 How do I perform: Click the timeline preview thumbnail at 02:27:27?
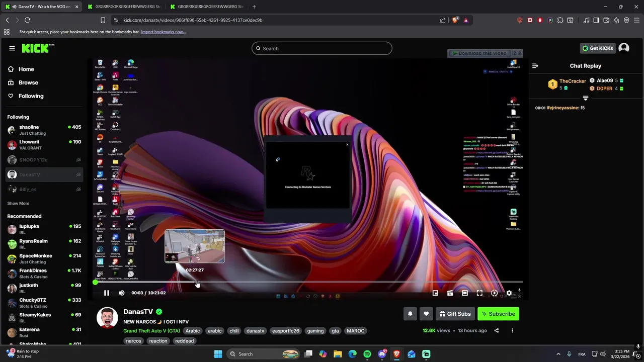[x=195, y=246]
